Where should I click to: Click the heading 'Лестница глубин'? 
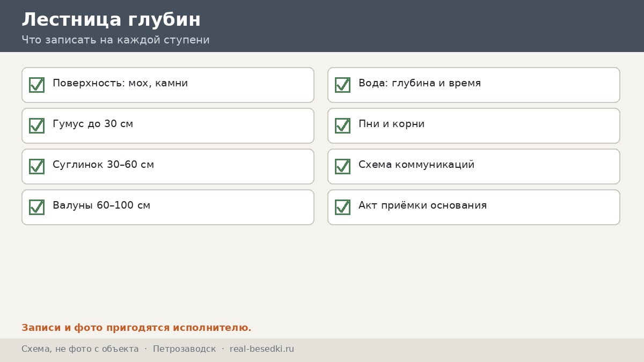pos(111,20)
